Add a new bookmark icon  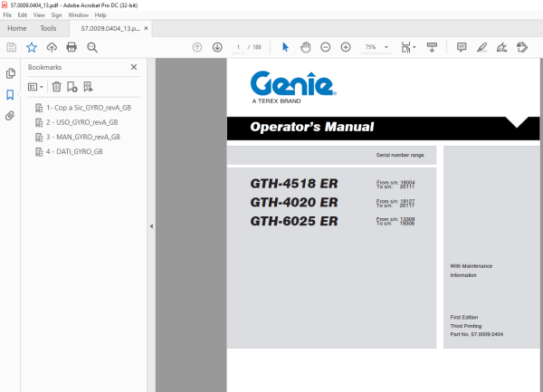click(x=72, y=87)
